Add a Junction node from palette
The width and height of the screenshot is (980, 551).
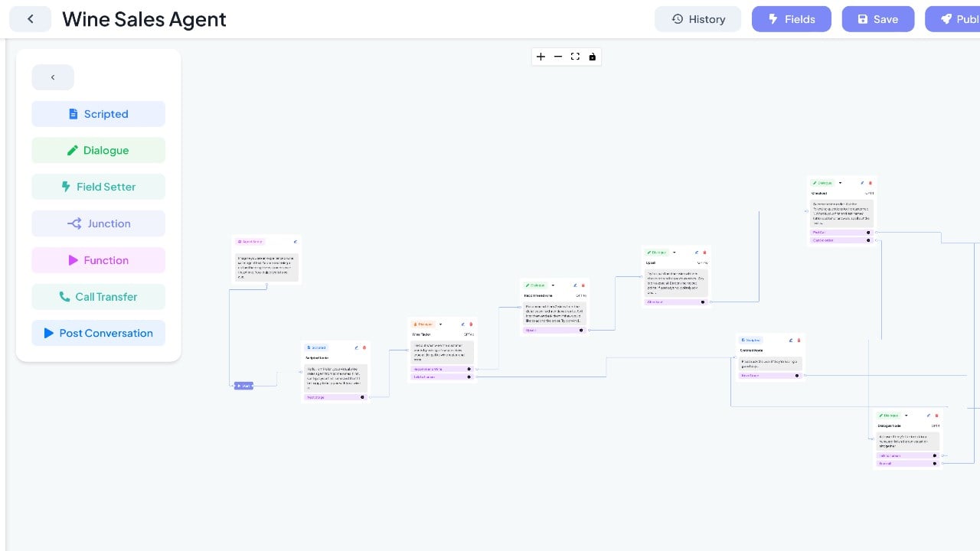98,223
